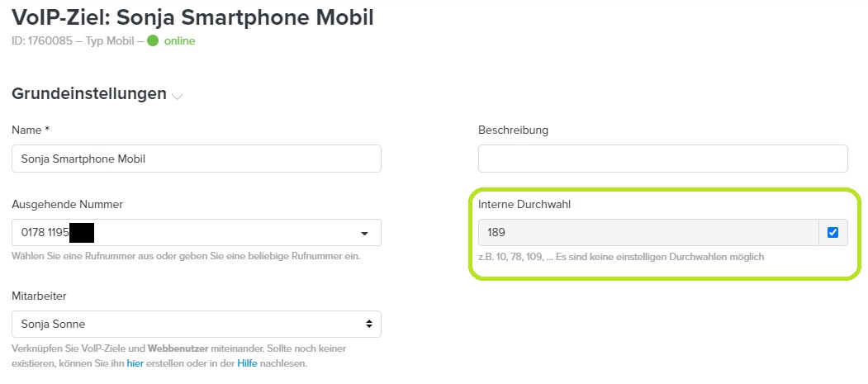Click into the empty Beschreibung field

[662, 159]
